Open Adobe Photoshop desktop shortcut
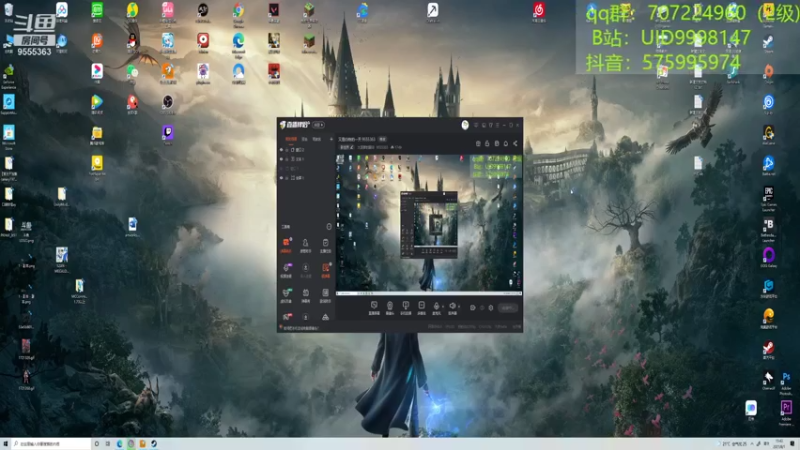 (786, 378)
